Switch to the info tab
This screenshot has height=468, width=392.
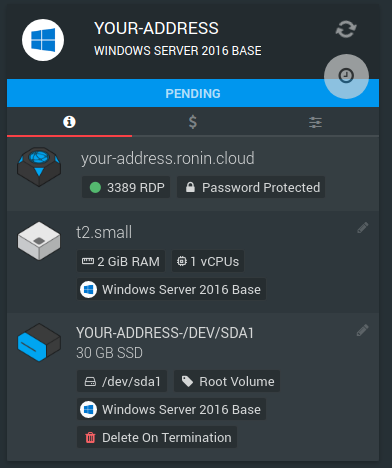click(69, 122)
